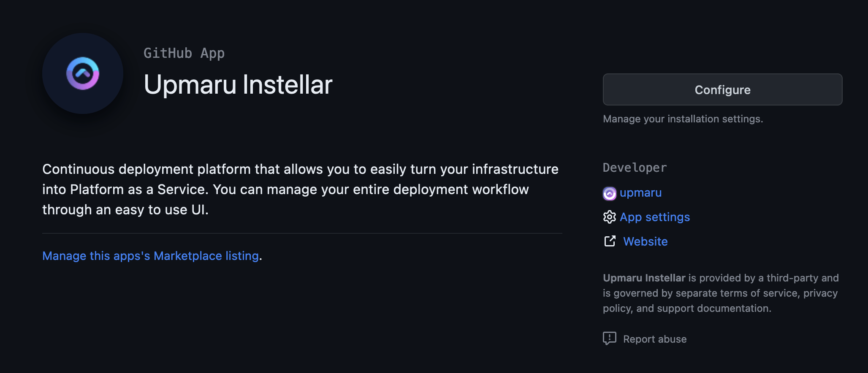This screenshot has height=373, width=868.
Task: Open the App settings link
Action: [x=654, y=217]
